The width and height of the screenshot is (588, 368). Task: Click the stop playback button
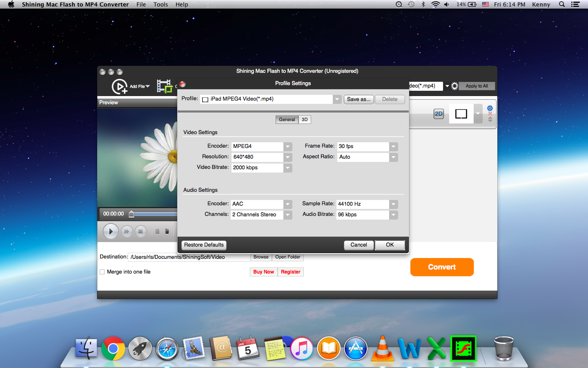tap(140, 231)
